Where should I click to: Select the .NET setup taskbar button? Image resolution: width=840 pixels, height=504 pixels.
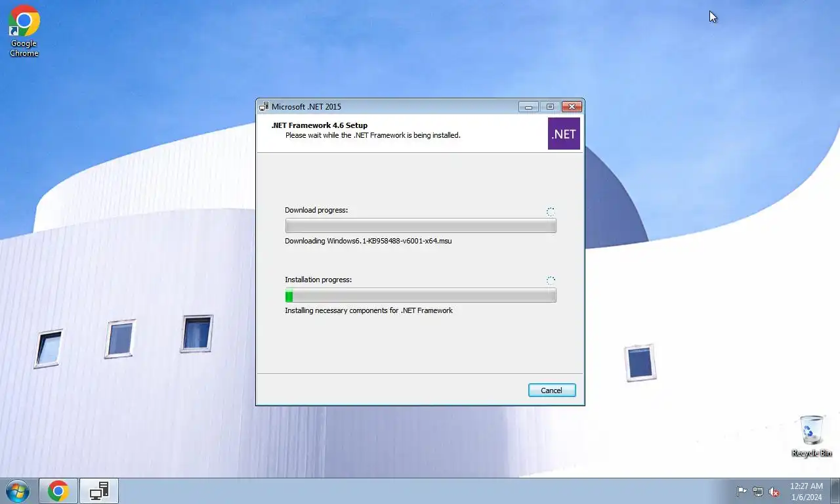99,491
